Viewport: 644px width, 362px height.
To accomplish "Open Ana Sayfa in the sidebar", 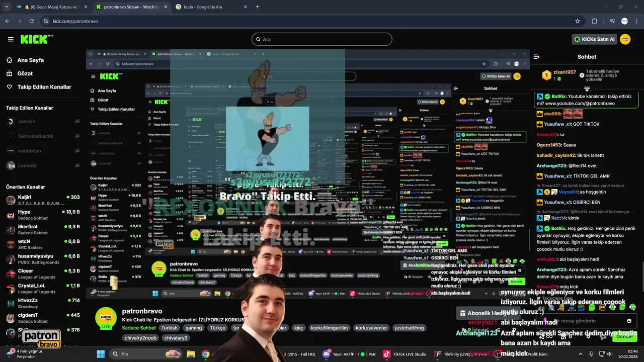I will 31,60.
